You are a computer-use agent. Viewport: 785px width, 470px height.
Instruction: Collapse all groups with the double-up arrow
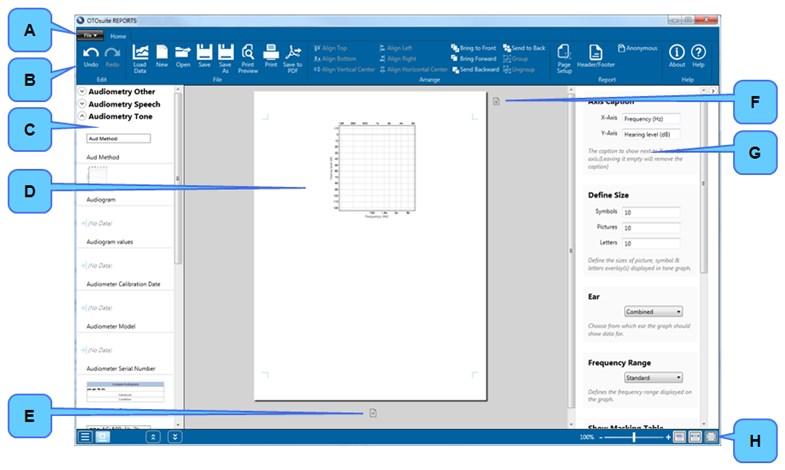pyautogui.click(x=153, y=436)
